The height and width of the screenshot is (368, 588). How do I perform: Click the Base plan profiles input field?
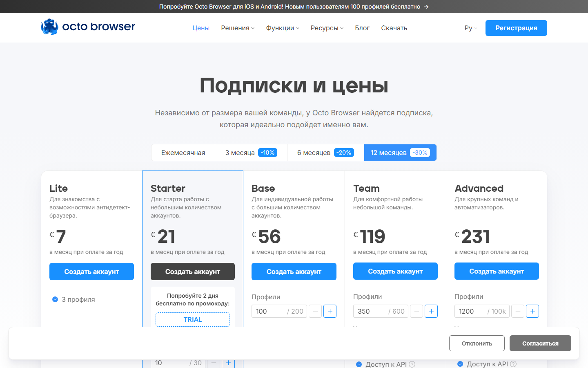pyautogui.click(x=279, y=311)
